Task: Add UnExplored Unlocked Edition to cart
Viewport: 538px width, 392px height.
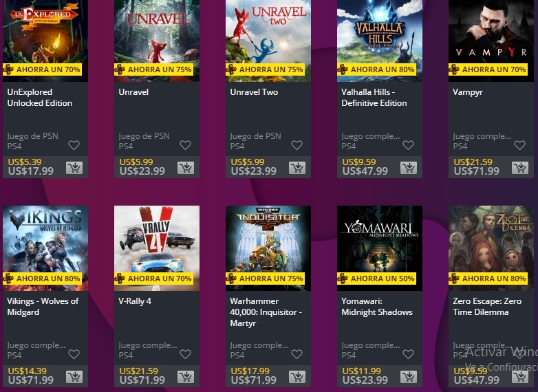Action: (x=74, y=168)
